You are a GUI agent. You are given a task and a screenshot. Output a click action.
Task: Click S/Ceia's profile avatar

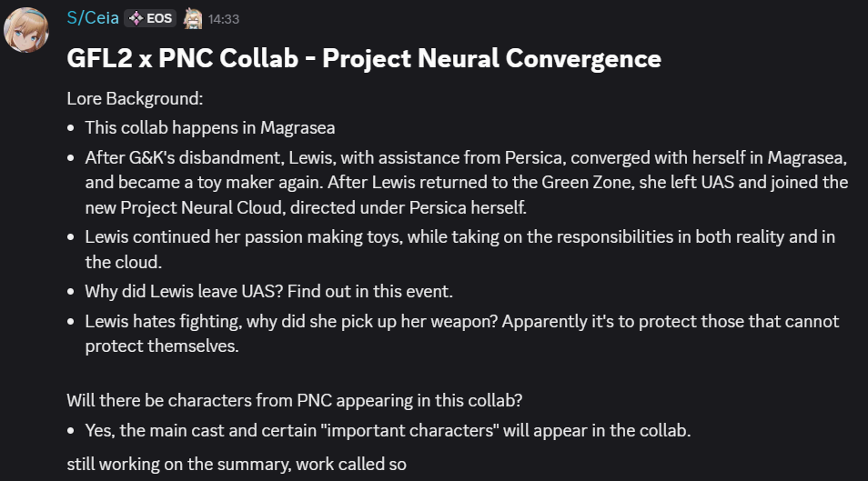tap(27, 30)
